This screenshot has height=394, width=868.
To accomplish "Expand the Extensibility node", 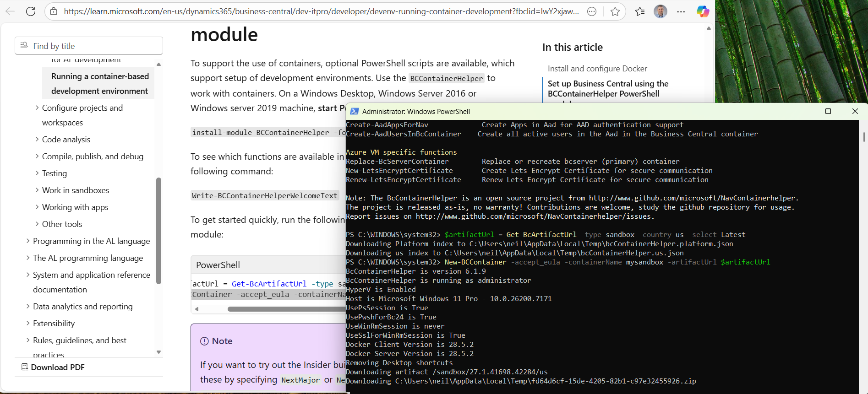I will click(28, 323).
